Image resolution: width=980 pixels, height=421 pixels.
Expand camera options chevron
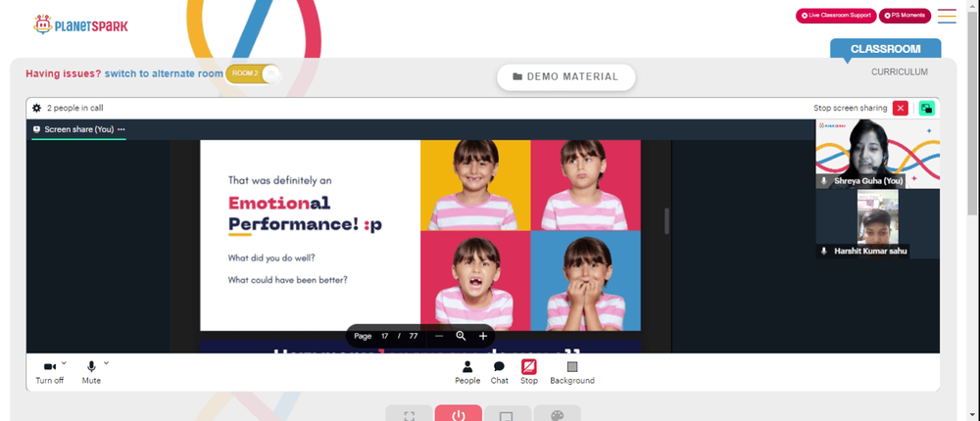click(x=65, y=363)
